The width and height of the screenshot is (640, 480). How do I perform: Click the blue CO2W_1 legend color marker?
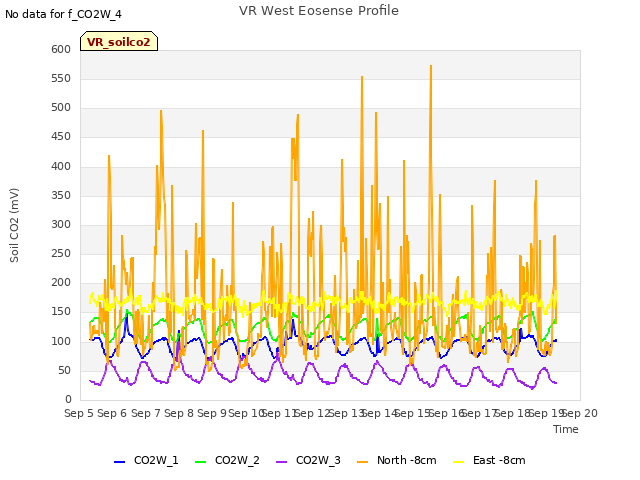[119, 462]
